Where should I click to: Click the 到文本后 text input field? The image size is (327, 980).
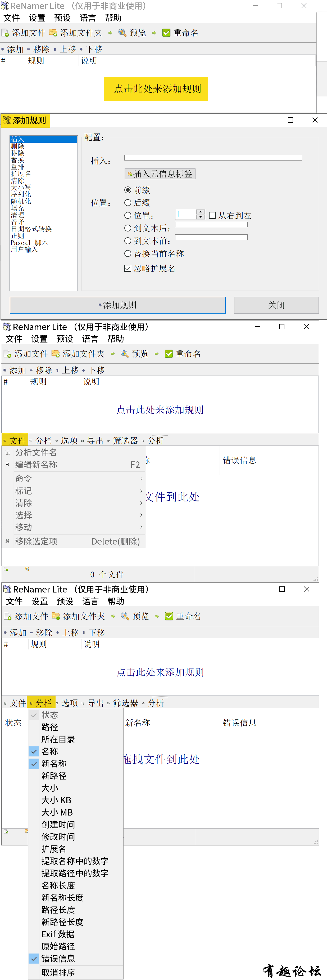[211, 225]
